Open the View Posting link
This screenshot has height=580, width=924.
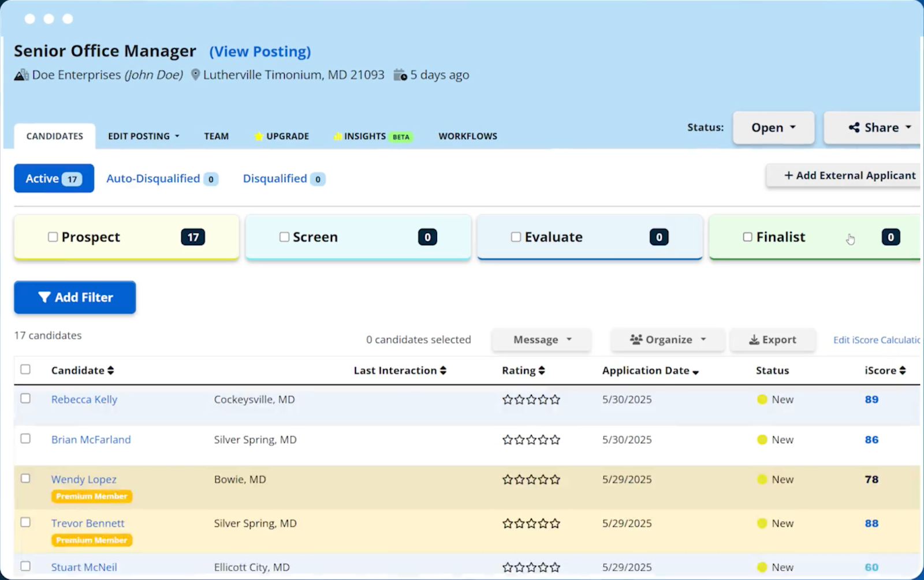[x=259, y=51]
